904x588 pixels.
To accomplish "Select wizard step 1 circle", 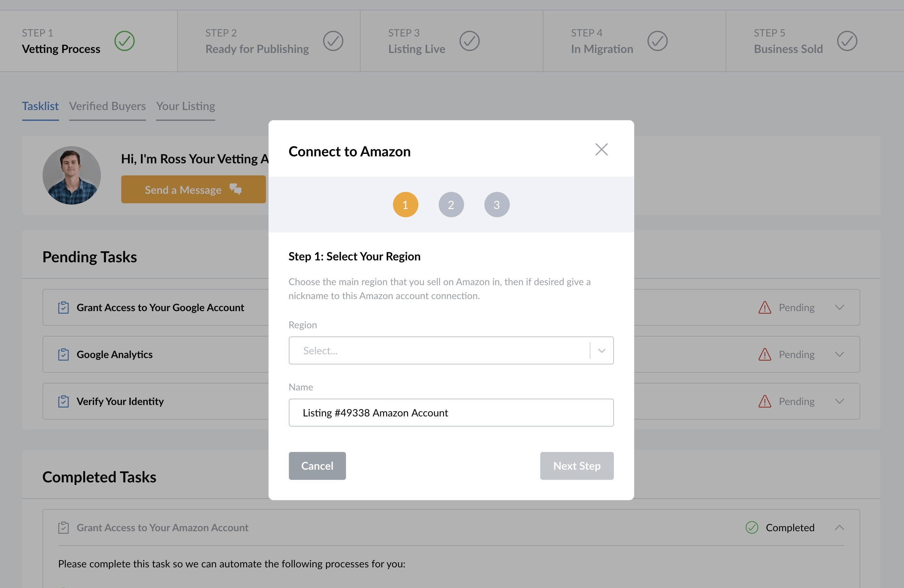I will point(405,205).
